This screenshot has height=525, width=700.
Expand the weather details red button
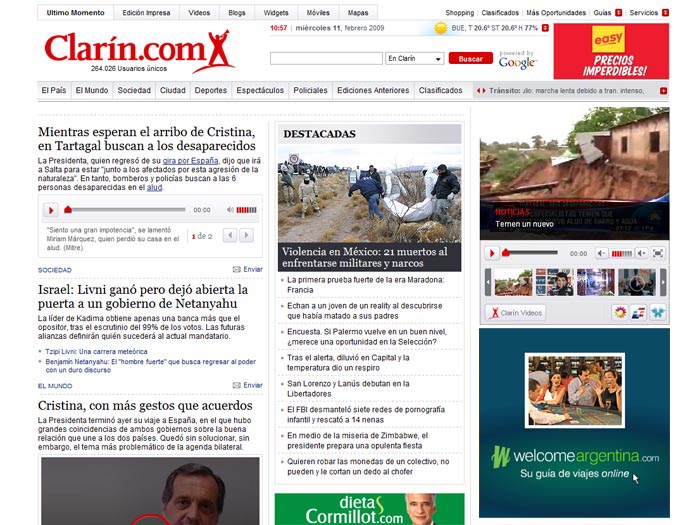pos(545,29)
